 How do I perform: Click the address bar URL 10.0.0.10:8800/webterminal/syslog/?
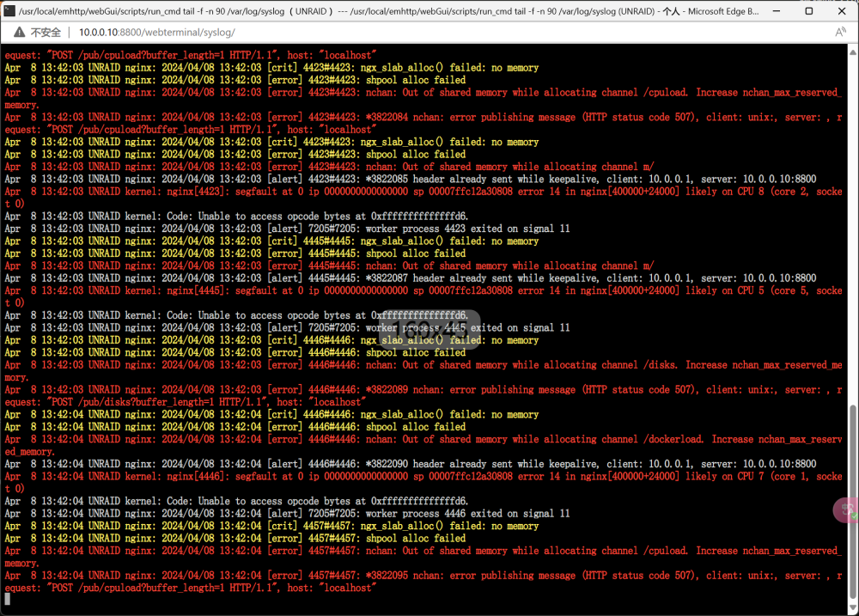(x=156, y=33)
